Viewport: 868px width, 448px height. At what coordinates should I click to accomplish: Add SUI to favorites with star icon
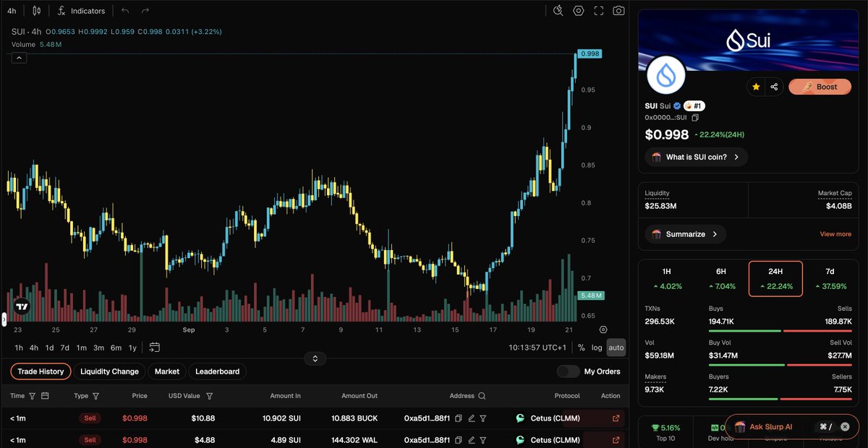(x=756, y=87)
